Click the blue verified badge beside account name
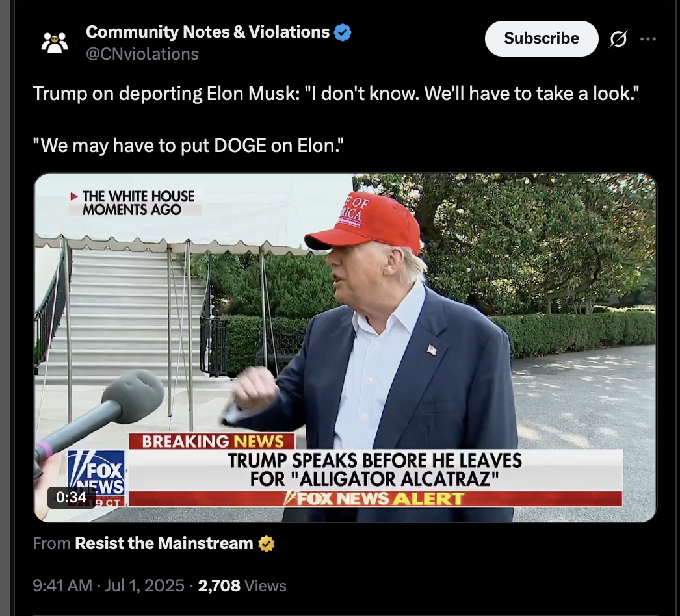Viewport: 680px width, 616px height. point(343,32)
